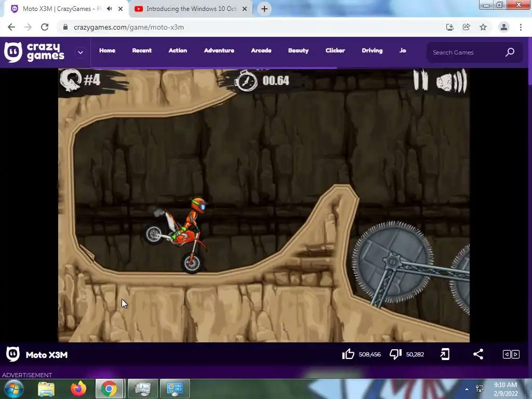
Task: Click the network tray icon
Action: pos(480,389)
